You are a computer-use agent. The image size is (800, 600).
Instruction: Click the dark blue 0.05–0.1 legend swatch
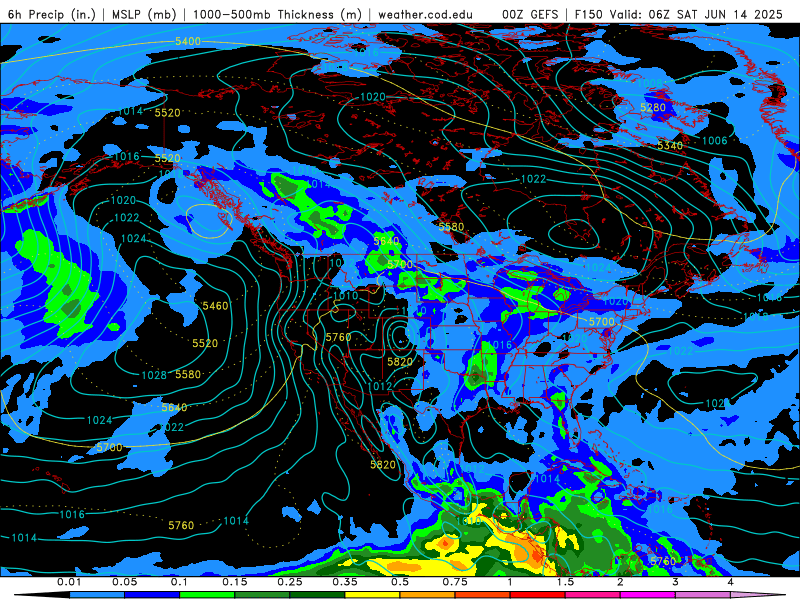pos(152,595)
